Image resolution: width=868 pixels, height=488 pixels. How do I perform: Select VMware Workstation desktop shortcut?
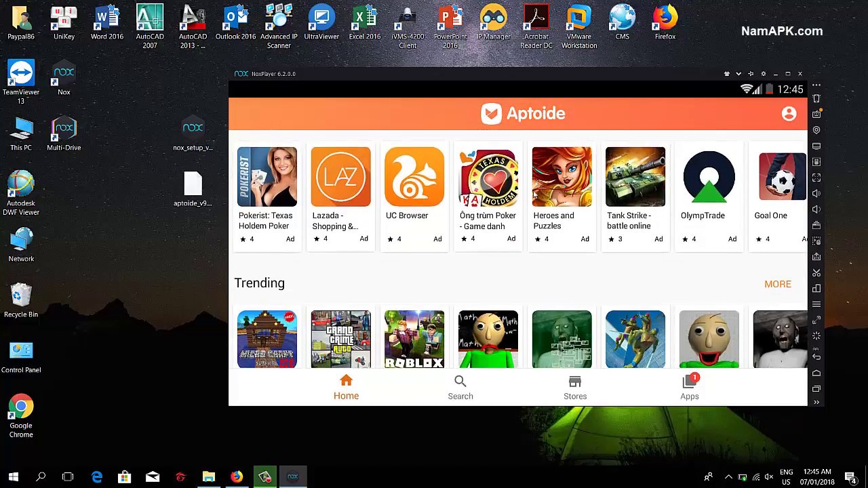coord(579,27)
